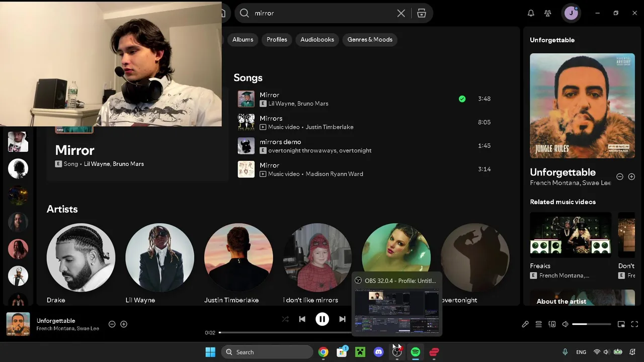
Task: Open the profile avatar J menu
Action: tap(571, 13)
